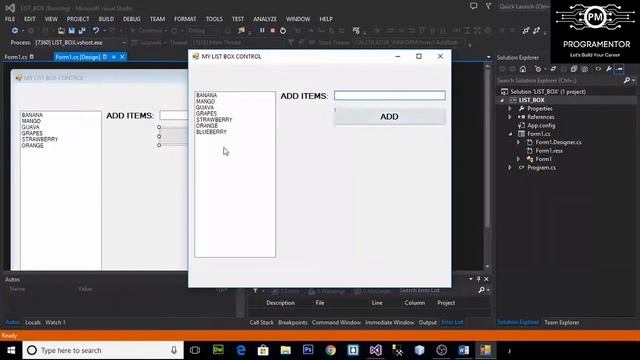Viewport: 640px width, 360px height.
Task: Click the Type here to search taskbar box
Action: pyautogui.click(x=103, y=350)
